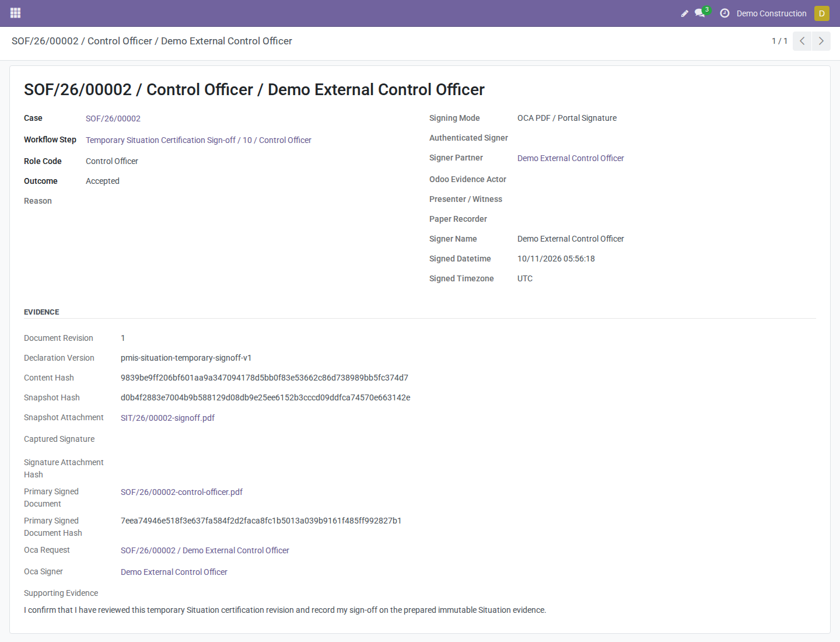Click the Content Hash value starting 9839be9f
Screen dimensions: 840x642
[x=264, y=378]
